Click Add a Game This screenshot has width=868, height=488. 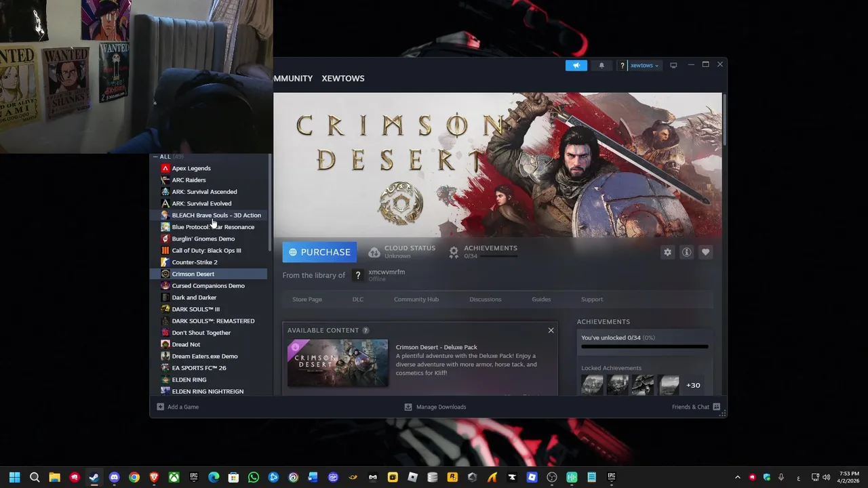178,407
